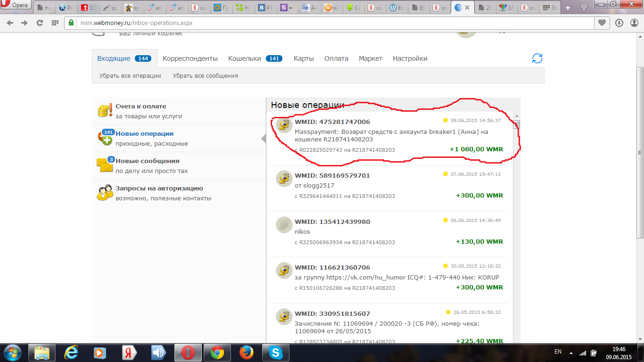Open Запросы на авторизацию people icon
The height and width of the screenshot is (362, 644).
[105, 193]
